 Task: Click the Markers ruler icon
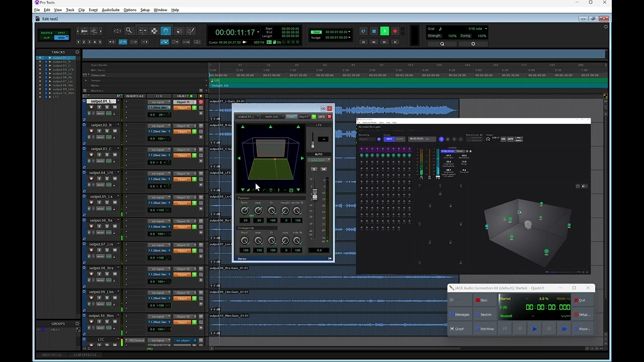[85, 90]
